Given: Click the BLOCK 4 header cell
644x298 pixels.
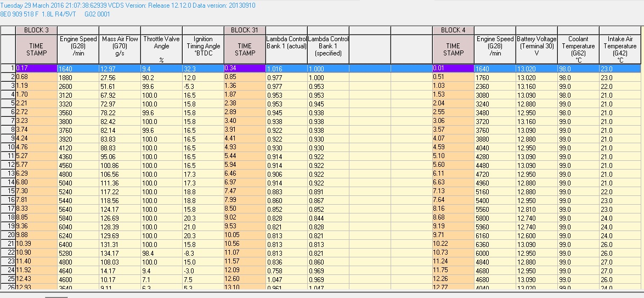Looking at the screenshot, I should click(453, 30).
